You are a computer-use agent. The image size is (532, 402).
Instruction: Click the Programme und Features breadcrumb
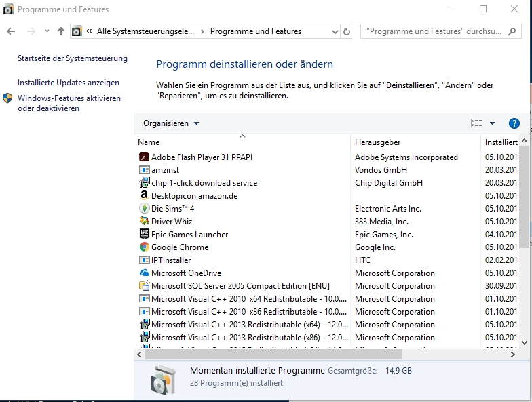coord(255,31)
